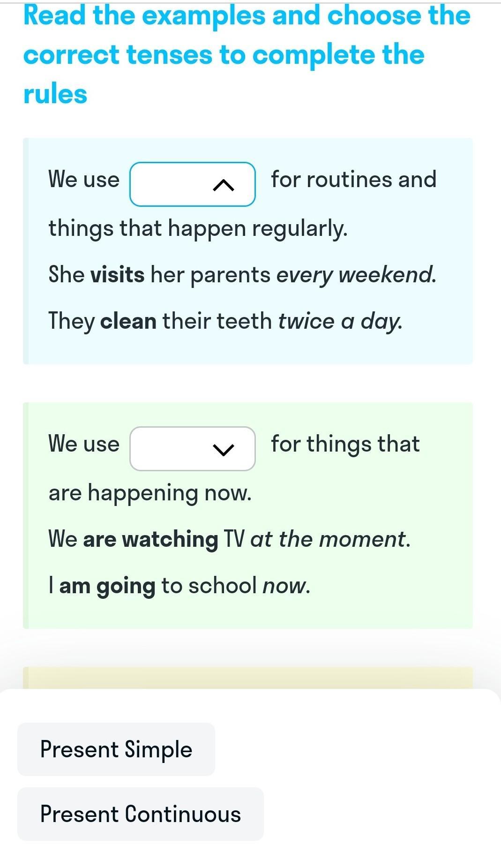Click the bold word "clean"

[128, 321]
